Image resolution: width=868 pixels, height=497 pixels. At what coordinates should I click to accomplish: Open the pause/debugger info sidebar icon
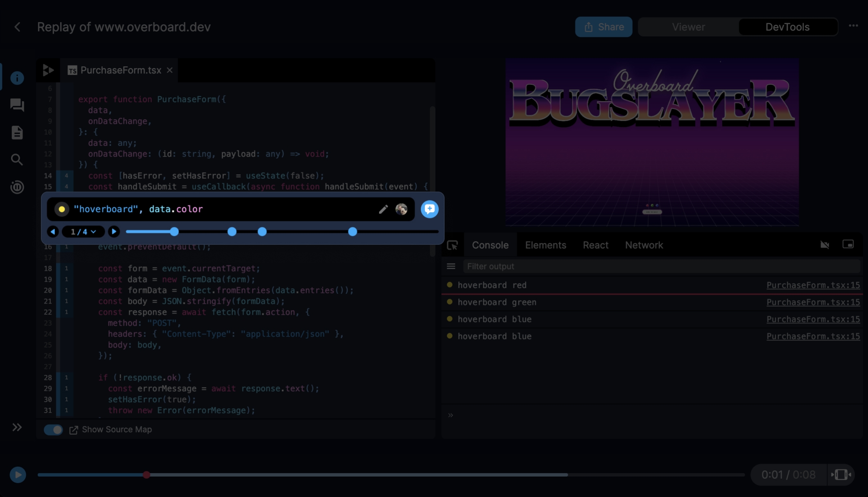coord(17,187)
